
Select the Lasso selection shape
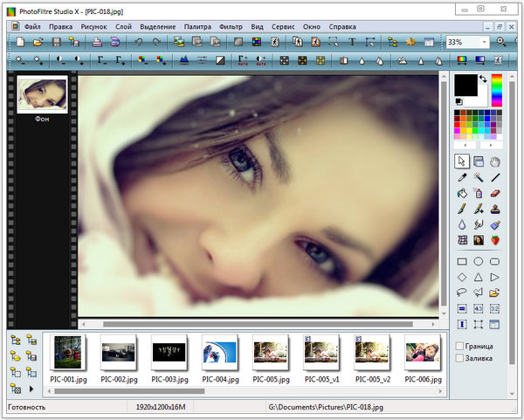462,293
